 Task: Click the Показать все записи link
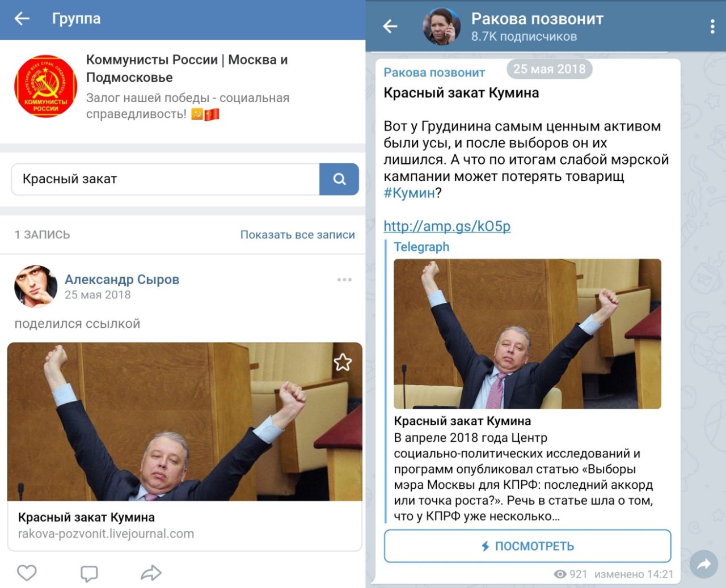click(x=298, y=235)
